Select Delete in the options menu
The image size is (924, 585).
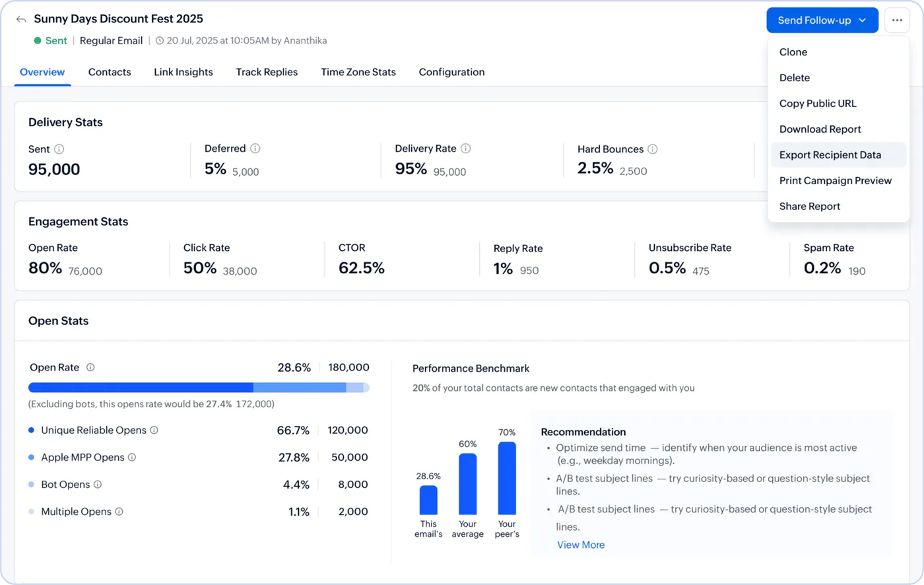pyautogui.click(x=838, y=78)
